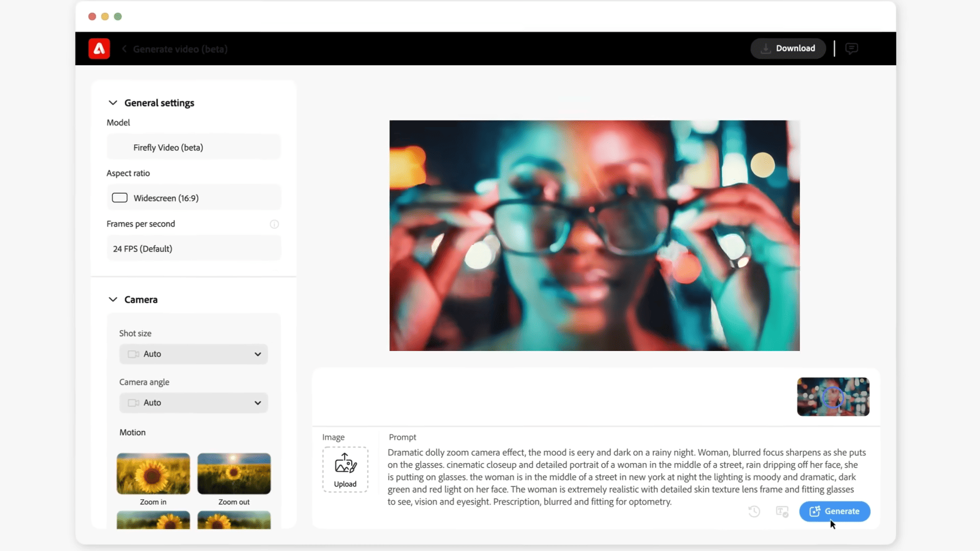The width and height of the screenshot is (980, 551).
Task: Open the Shot size dropdown
Action: 193,353
